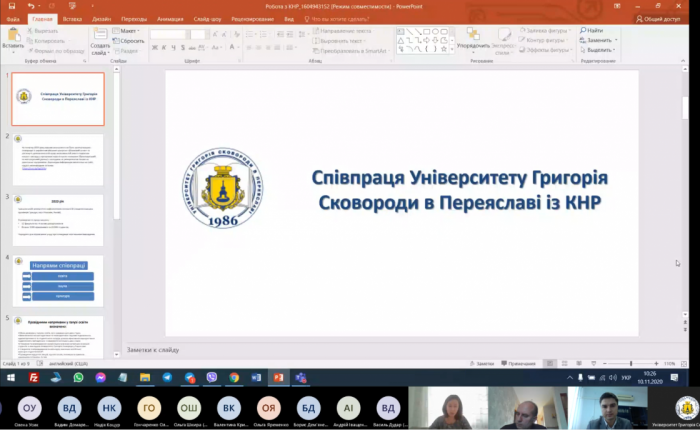
Task: Open Windows Start menu
Action: tap(11, 378)
